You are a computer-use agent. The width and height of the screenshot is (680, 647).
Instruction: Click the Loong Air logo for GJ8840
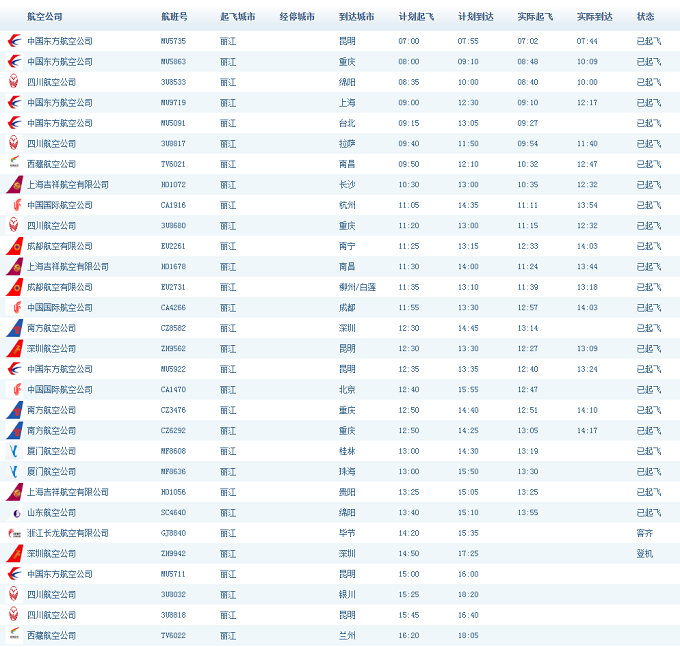(x=14, y=533)
